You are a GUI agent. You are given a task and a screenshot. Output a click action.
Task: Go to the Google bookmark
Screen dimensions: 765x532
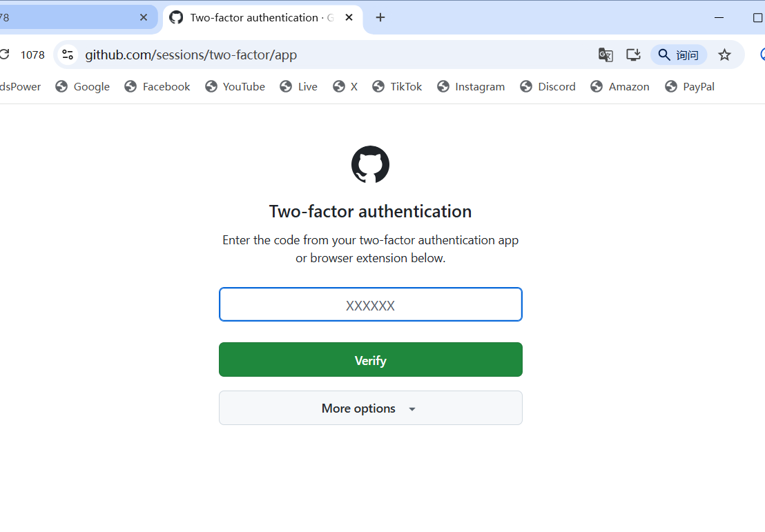(83, 86)
